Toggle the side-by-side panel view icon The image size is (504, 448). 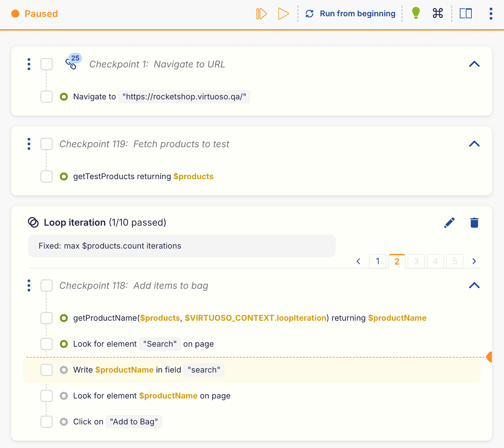465,14
